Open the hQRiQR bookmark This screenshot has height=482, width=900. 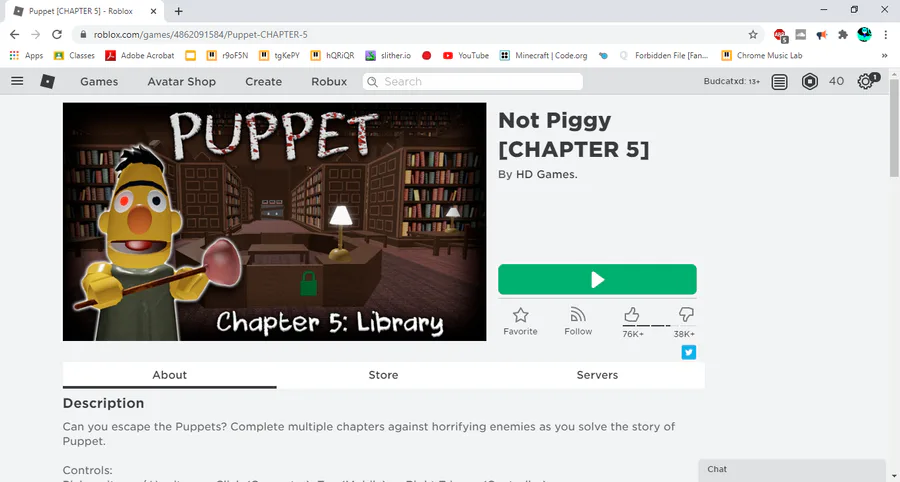(332, 56)
